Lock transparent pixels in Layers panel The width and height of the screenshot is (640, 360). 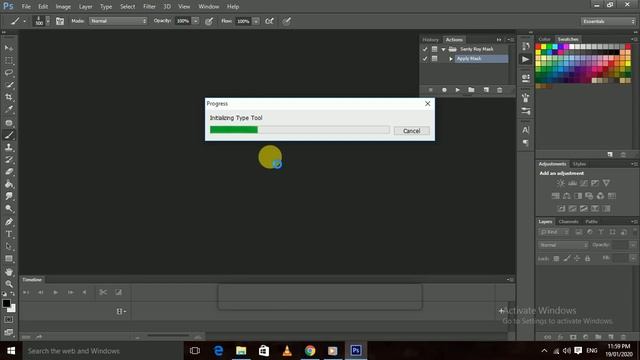coord(556,258)
